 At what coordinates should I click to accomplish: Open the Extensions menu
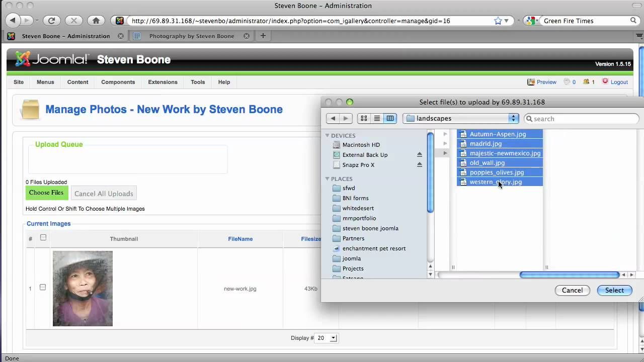163,82
